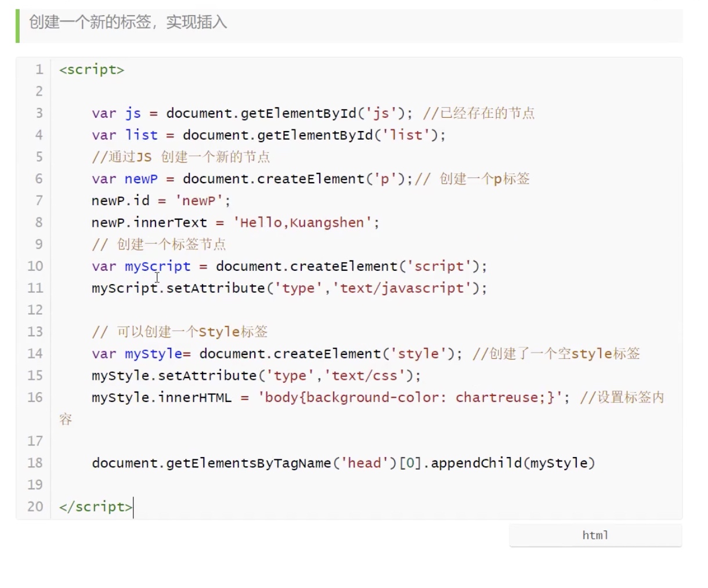Click 'var newP' on line 6
This screenshot has height=588, width=708.
(x=125, y=179)
